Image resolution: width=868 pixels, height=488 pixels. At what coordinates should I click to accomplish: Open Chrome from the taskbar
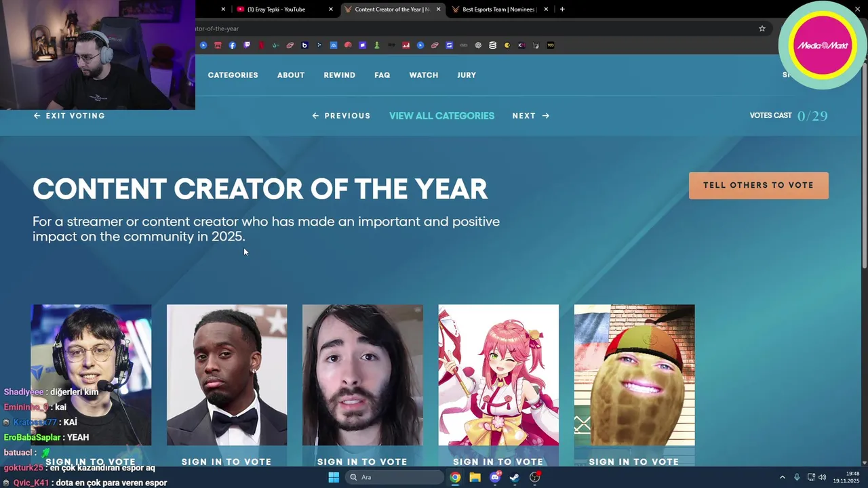click(x=455, y=477)
